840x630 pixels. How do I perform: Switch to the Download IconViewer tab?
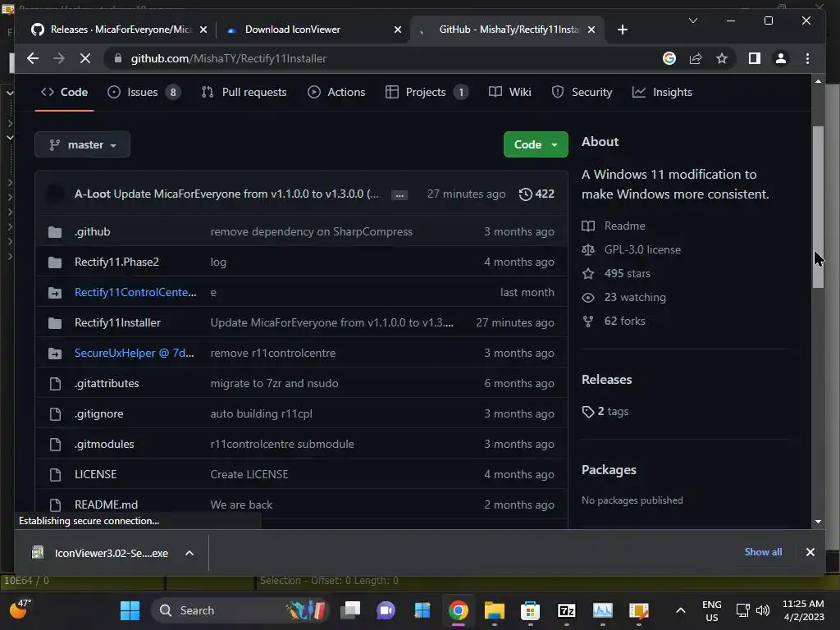(292, 30)
